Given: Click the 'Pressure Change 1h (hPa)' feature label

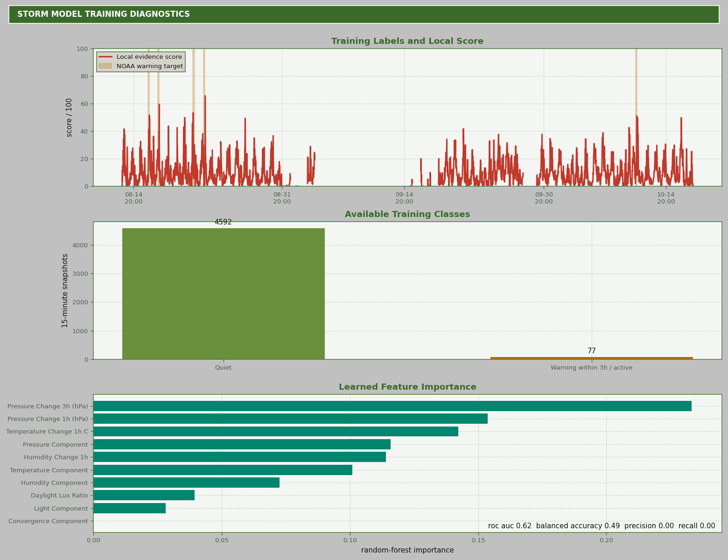Looking at the screenshot, I should click(48, 419).
